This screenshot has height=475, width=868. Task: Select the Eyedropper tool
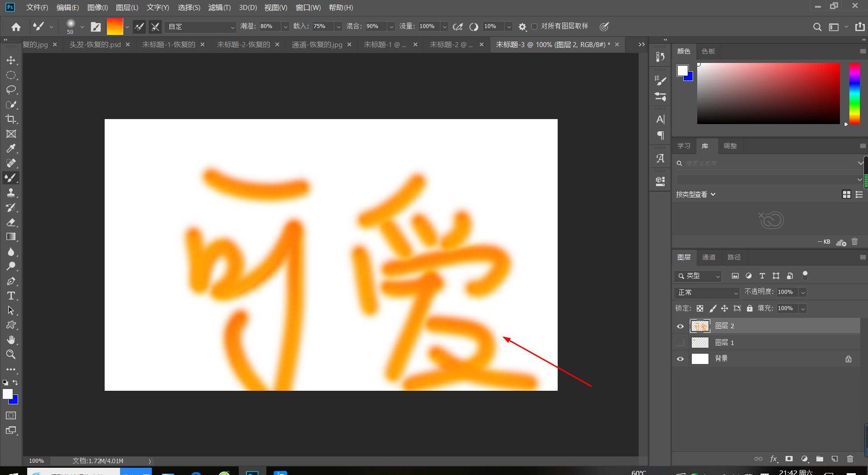click(11, 149)
